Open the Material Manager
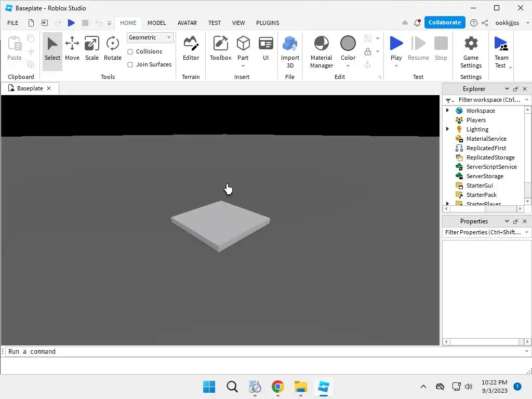The image size is (532, 399). click(x=321, y=51)
